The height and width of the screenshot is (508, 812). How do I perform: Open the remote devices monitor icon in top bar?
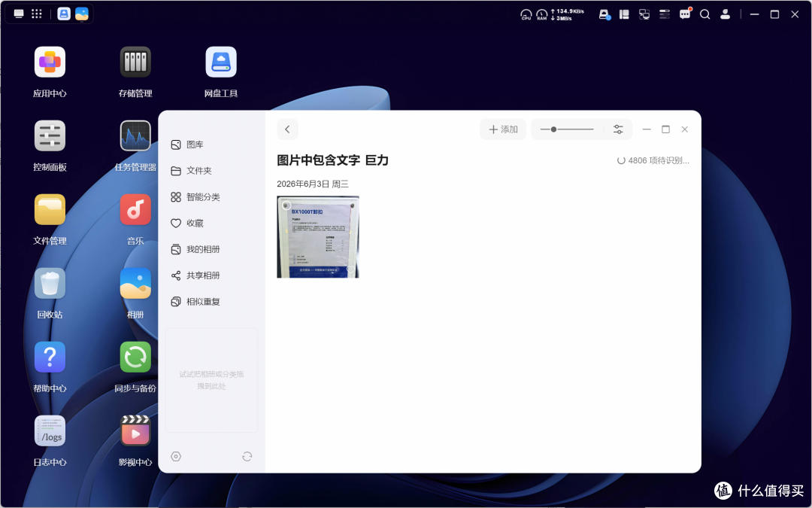644,14
